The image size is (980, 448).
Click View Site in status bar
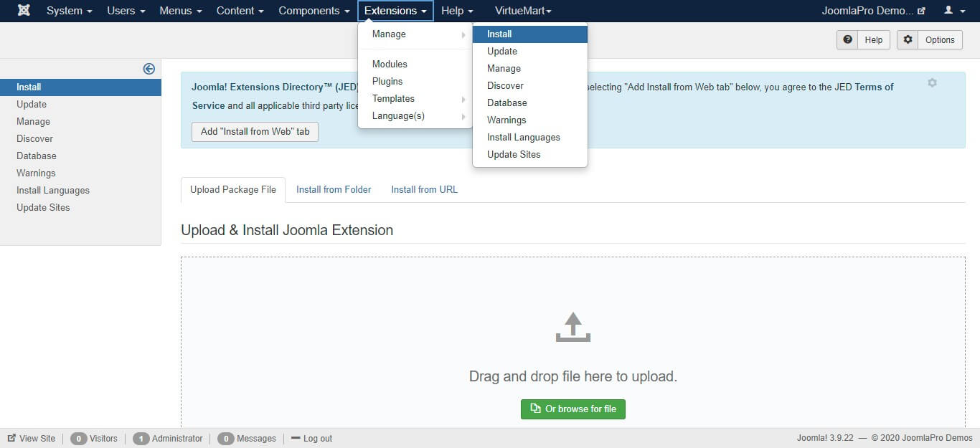32,439
